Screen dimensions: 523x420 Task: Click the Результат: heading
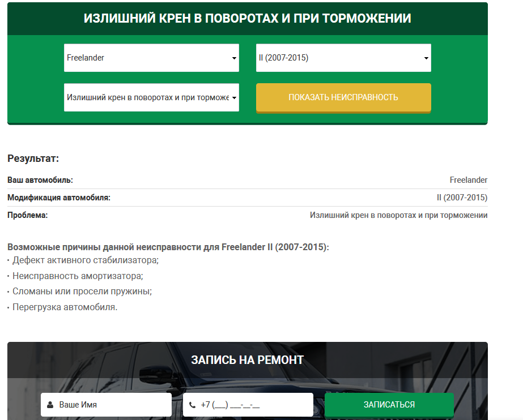pyautogui.click(x=33, y=158)
